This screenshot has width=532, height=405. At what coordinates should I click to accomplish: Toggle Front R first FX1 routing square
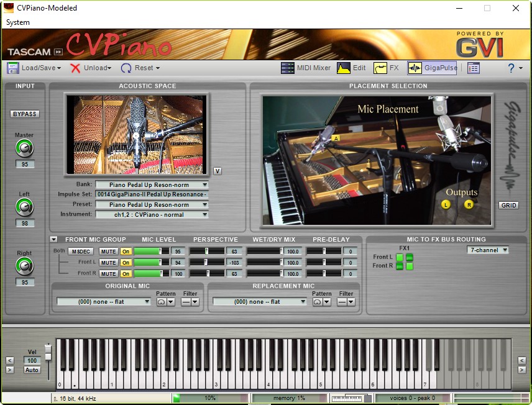tap(400, 266)
